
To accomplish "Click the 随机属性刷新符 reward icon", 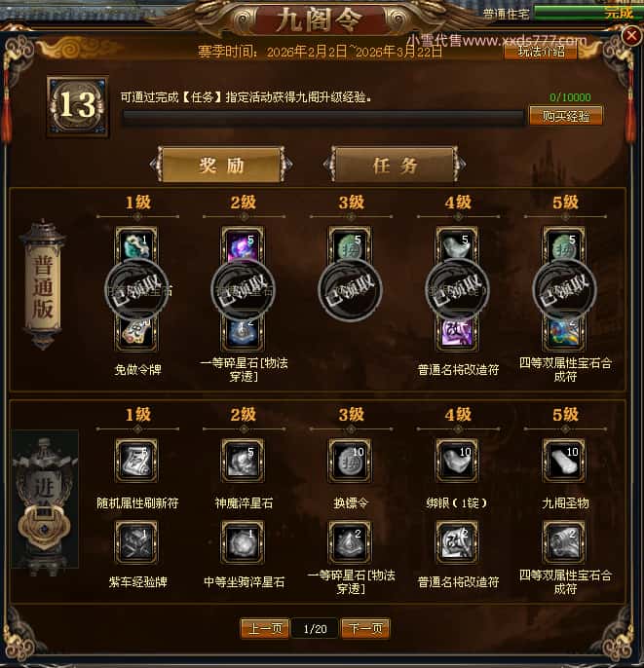I will click(x=136, y=461).
